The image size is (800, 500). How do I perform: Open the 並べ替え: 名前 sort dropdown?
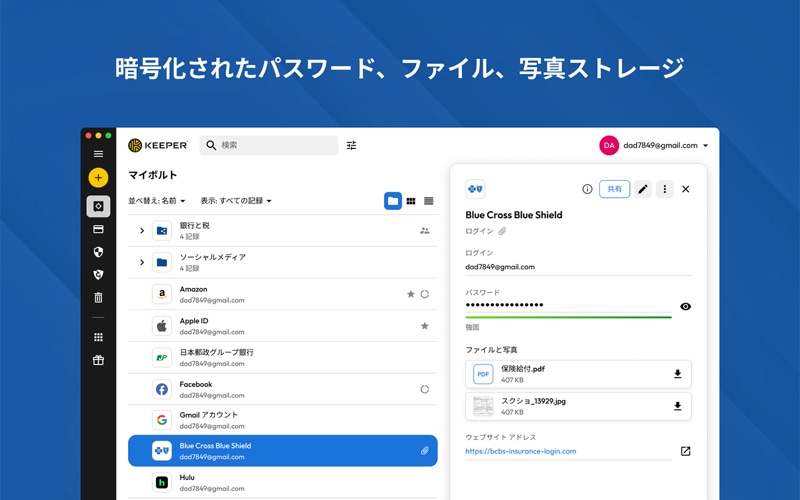[157, 201]
